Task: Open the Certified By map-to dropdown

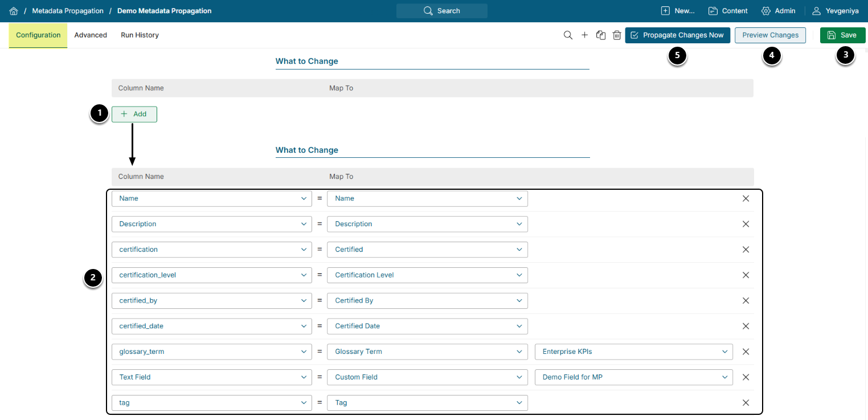Action: tap(427, 301)
